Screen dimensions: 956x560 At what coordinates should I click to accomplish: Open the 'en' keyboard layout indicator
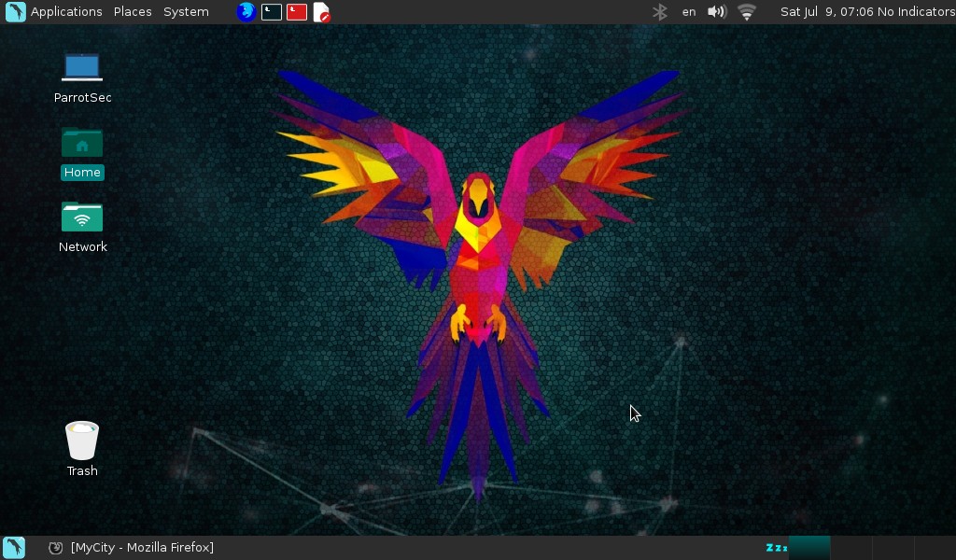689,11
